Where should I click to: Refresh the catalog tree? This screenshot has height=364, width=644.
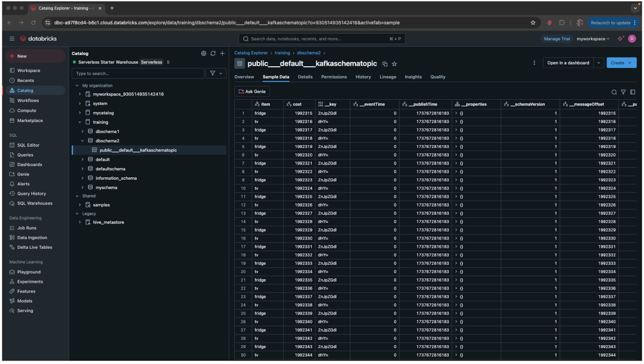point(213,53)
